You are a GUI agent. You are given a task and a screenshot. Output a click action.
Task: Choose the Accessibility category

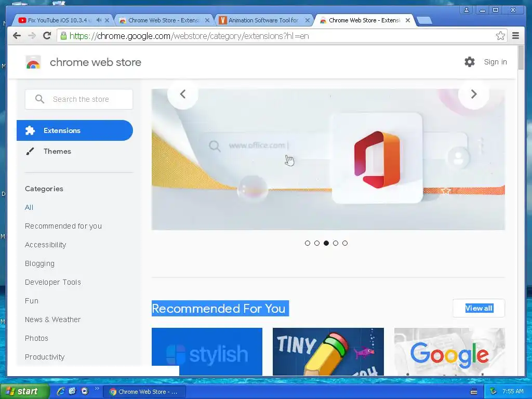46,245
